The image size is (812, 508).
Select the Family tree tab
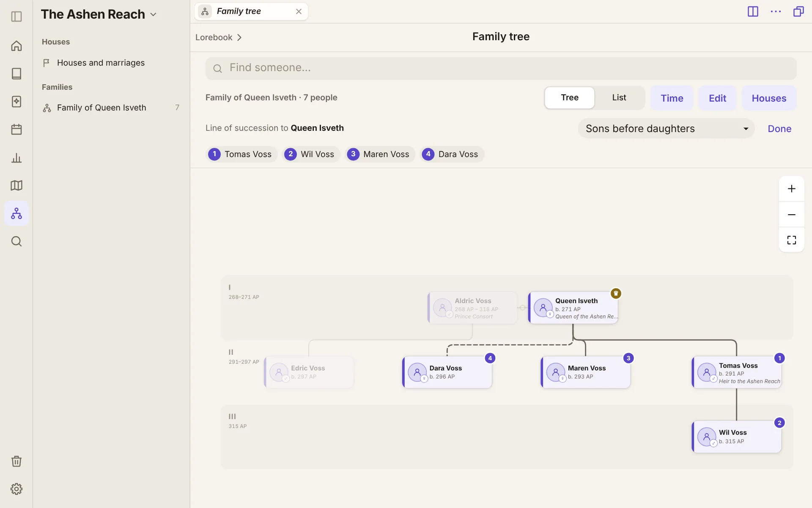click(x=251, y=11)
